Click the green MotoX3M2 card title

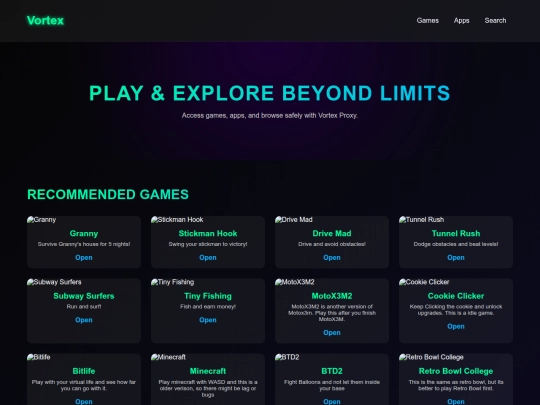[332, 296]
